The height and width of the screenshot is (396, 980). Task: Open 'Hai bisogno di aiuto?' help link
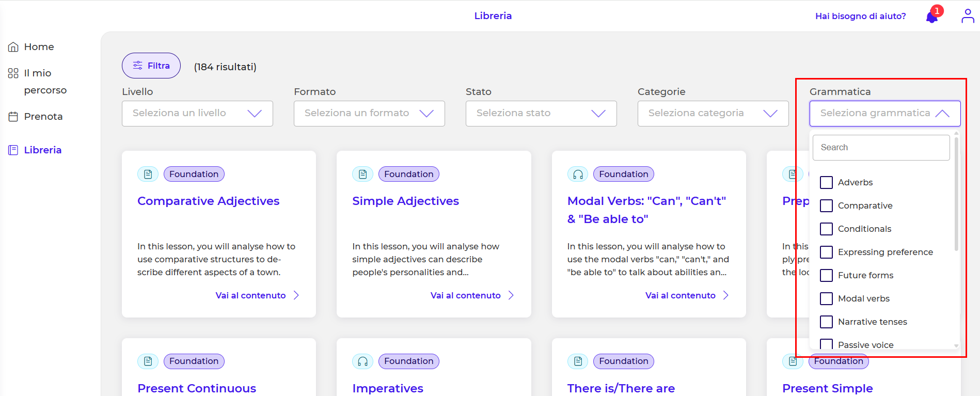[860, 17]
